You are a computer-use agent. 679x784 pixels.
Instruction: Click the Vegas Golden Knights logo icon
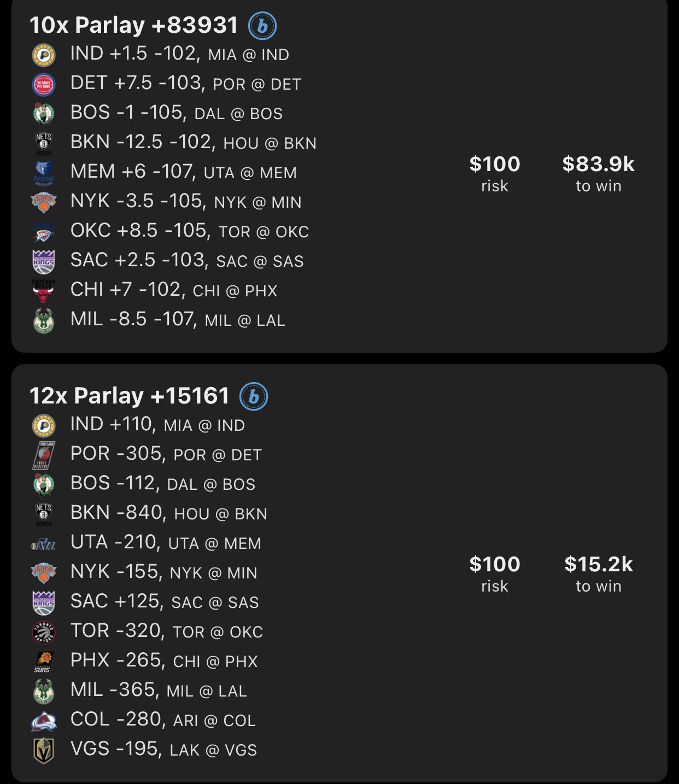pos(45,750)
